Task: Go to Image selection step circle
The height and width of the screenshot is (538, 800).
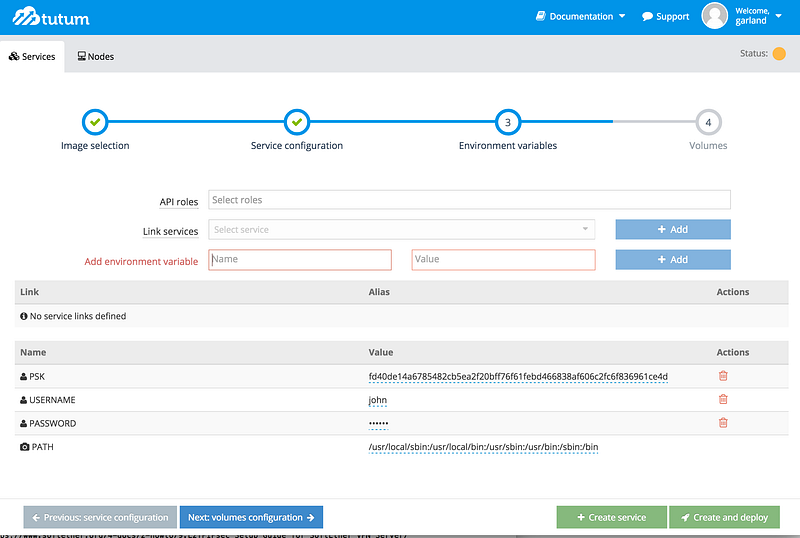Action: [x=95, y=122]
